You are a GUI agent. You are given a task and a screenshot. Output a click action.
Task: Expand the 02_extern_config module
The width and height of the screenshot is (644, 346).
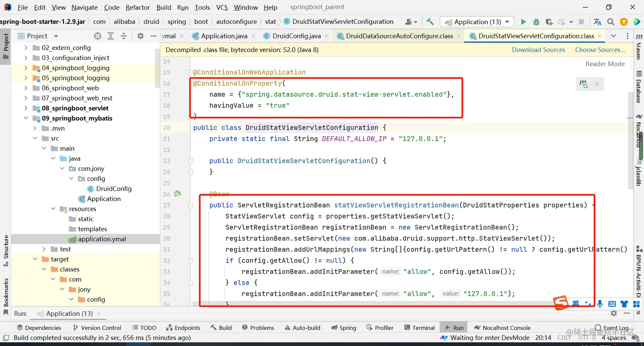point(26,48)
